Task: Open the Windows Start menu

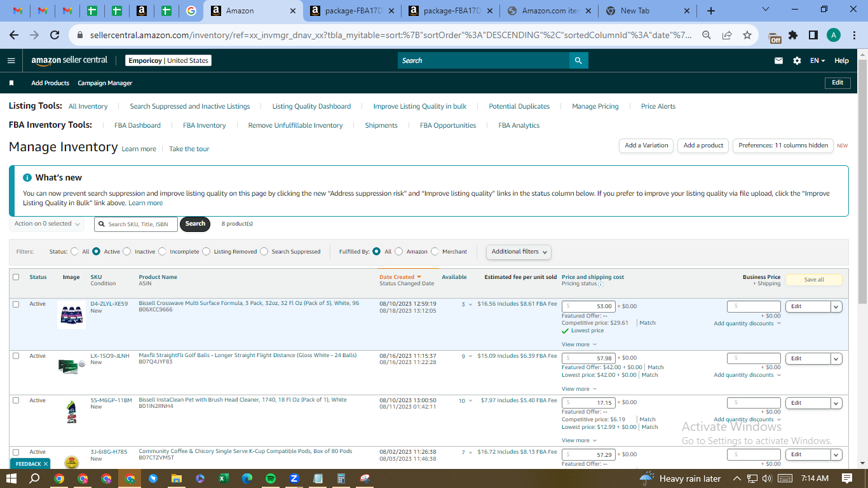Action: click(x=11, y=478)
